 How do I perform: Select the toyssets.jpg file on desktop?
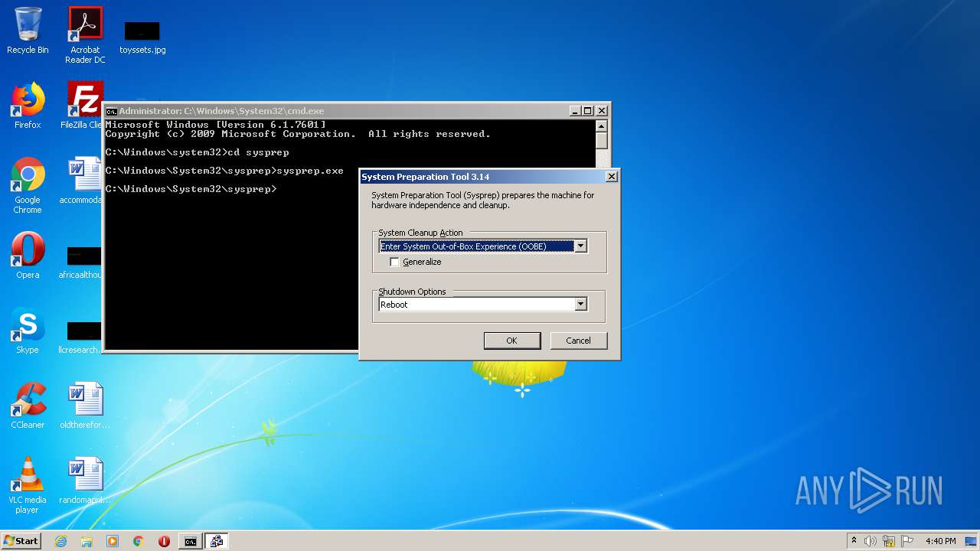(142, 37)
